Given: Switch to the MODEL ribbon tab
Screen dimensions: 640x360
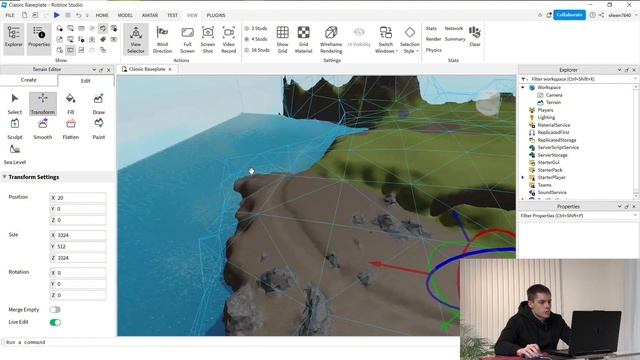Looking at the screenshot, I should pyautogui.click(x=125, y=15).
